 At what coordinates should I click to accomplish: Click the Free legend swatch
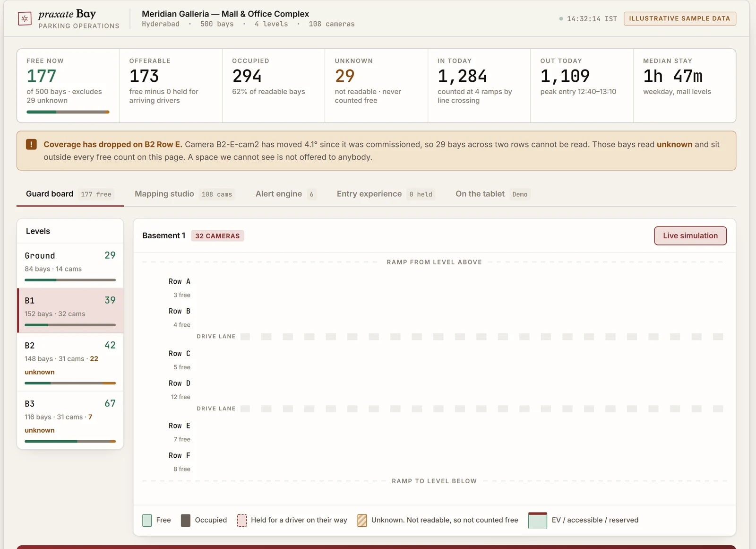147,520
